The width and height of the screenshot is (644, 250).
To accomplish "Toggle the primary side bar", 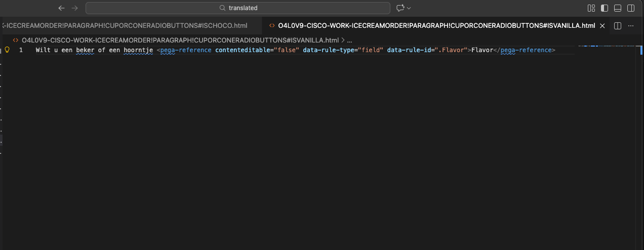I will pos(605,8).
